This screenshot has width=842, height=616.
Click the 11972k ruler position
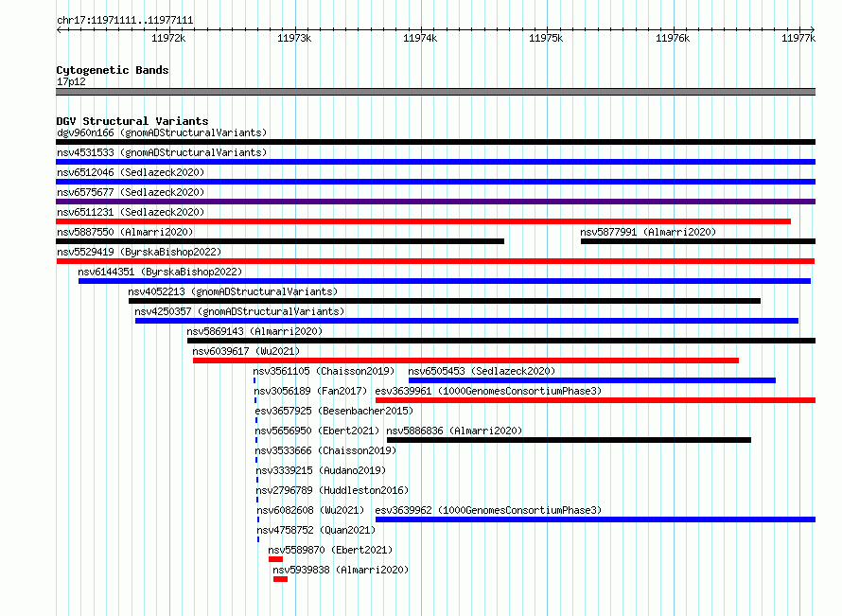click(168, 38)
